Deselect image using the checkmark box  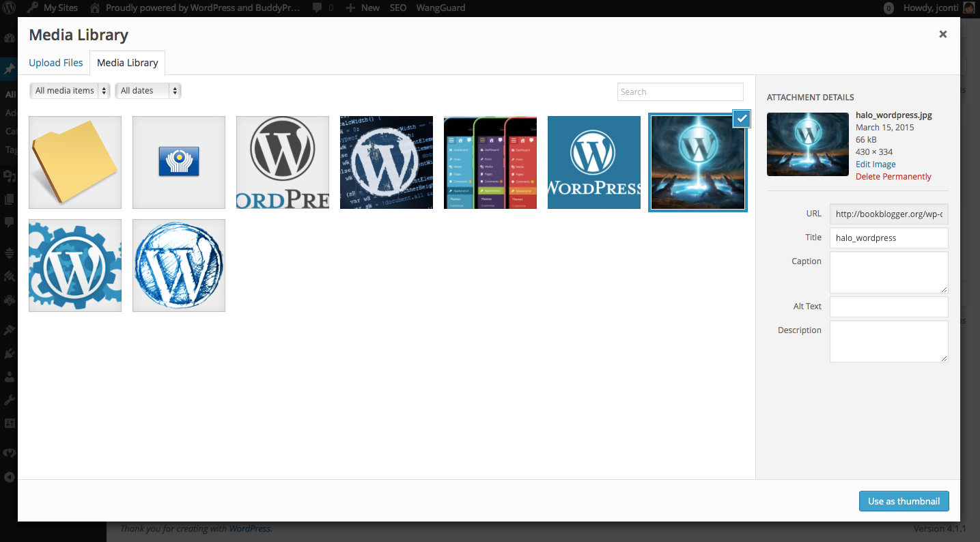coord(742,118)
